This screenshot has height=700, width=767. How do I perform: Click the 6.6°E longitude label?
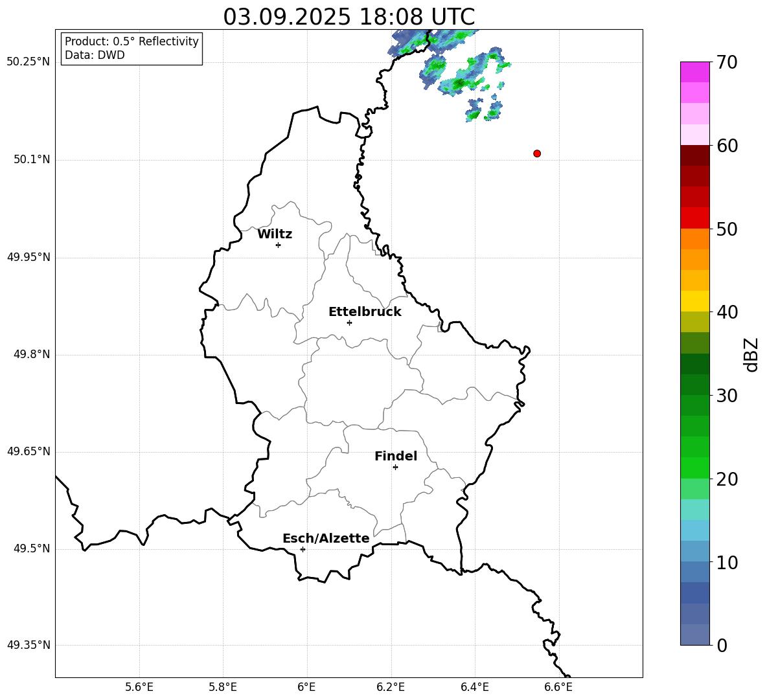(558, 687)
